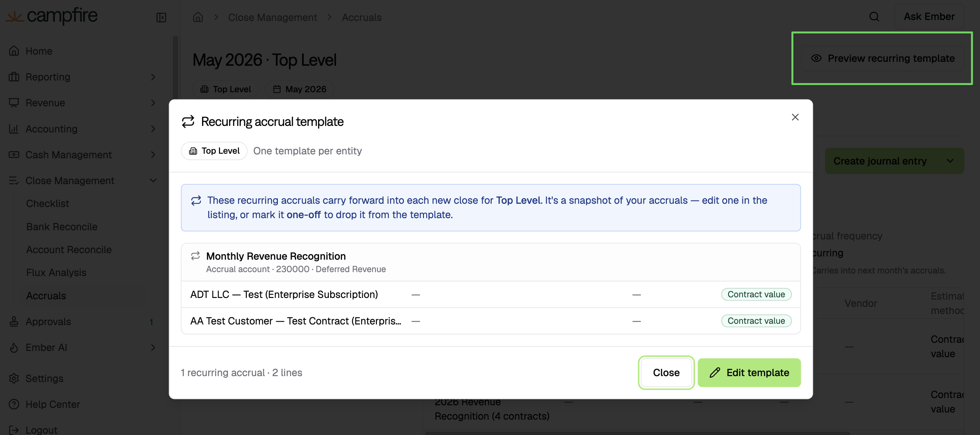
Task: Click the Settings gear icon
Action: pyautogui.click(x=14, y=378)
